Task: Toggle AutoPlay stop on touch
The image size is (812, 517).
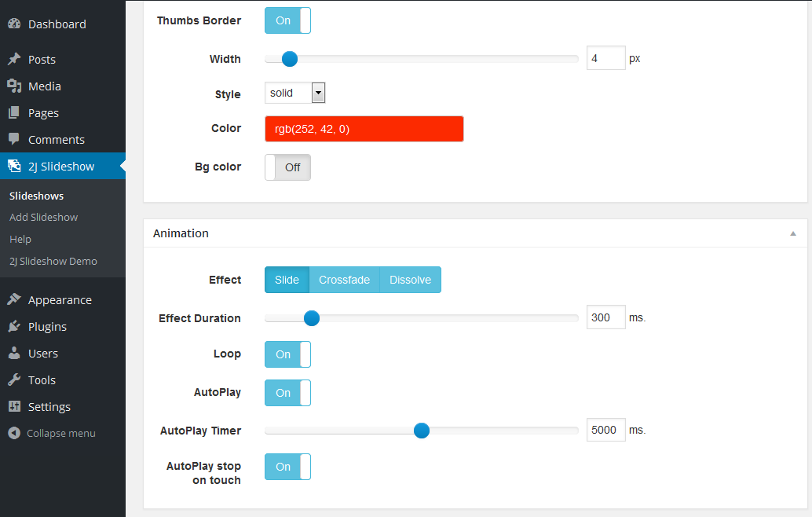Action: point(287,467)
